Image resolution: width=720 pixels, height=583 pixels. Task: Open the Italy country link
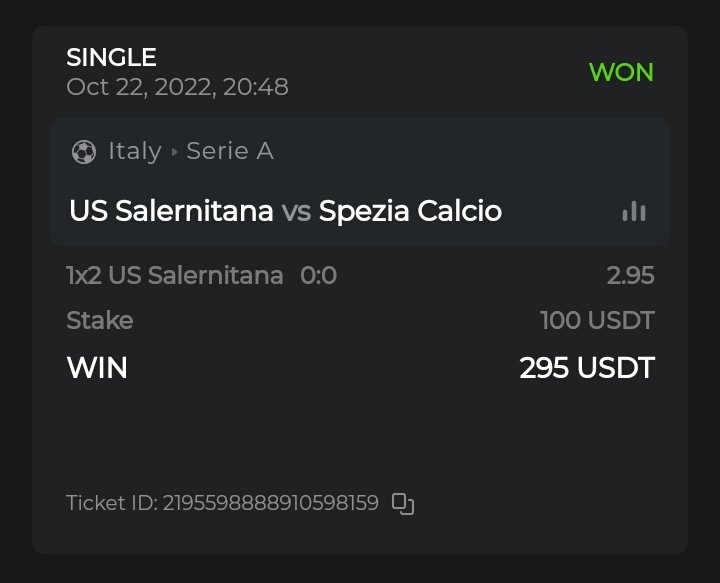[x=134, y=151]
